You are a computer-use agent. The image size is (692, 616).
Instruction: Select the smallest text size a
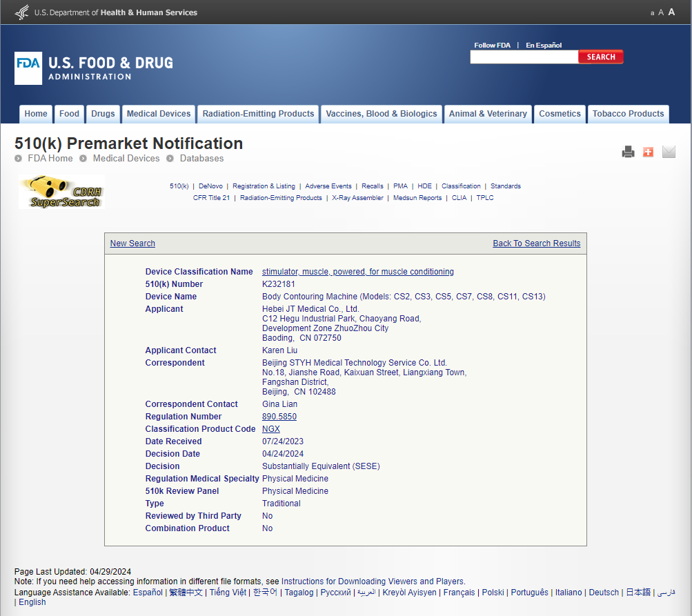click(652, 13)
